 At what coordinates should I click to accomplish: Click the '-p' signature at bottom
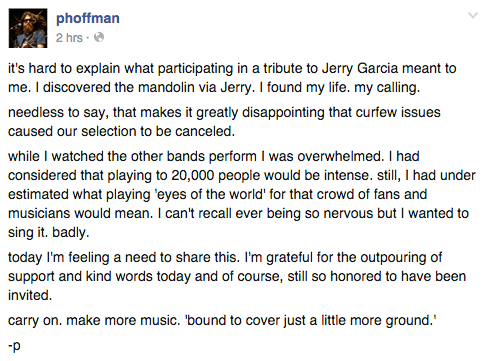point(14,346)
